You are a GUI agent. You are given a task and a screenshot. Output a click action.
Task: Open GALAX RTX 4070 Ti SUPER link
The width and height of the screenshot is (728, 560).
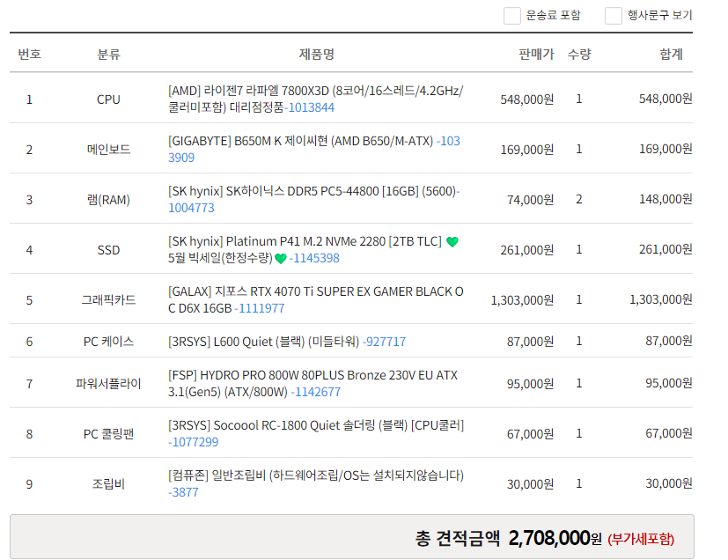[x=316, y=299]
